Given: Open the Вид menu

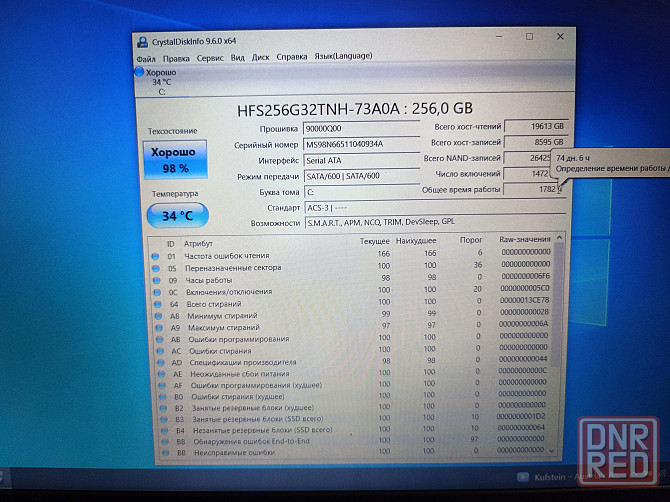Looking at the screenshot, I should 238,57.
